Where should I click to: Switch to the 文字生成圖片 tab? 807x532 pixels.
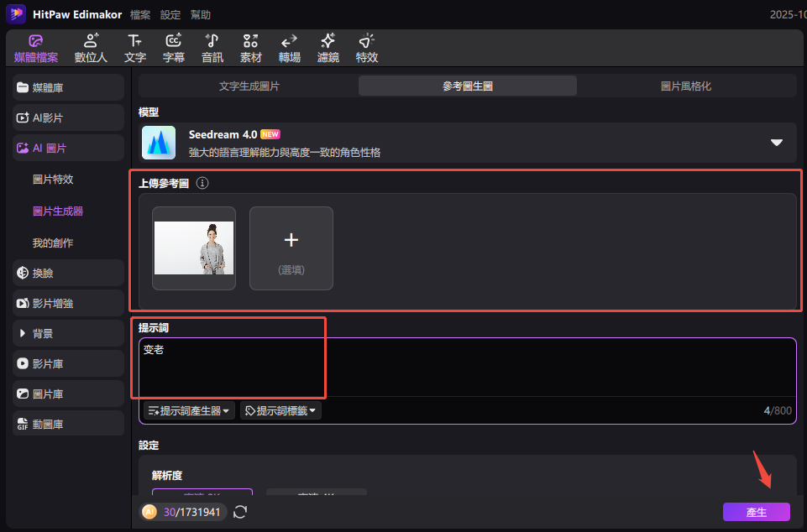pyautogui.click(x=249, y=86)
